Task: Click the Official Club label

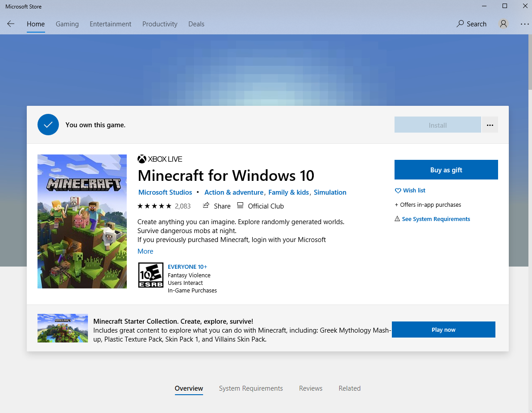Action: pos(266,206)
